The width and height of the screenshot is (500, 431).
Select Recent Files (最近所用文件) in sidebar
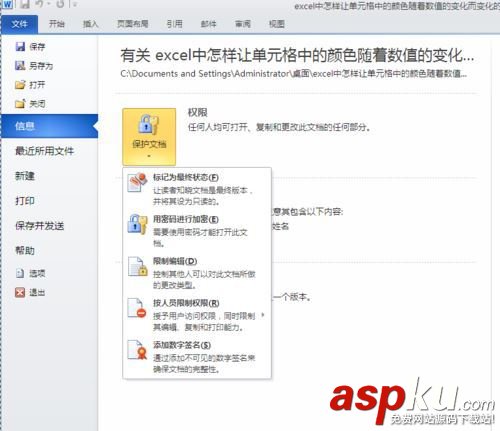44,151
